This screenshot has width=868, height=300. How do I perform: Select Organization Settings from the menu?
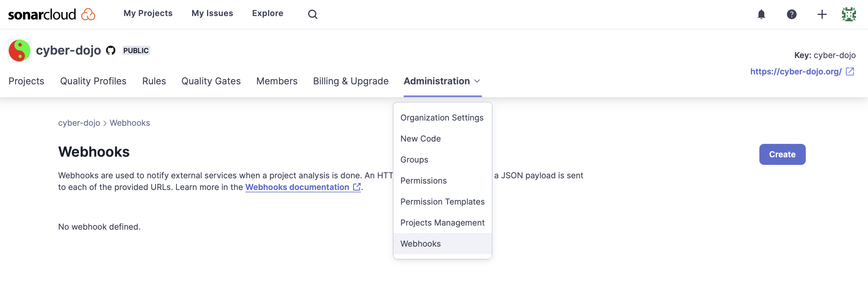click(x=442, y=118)
